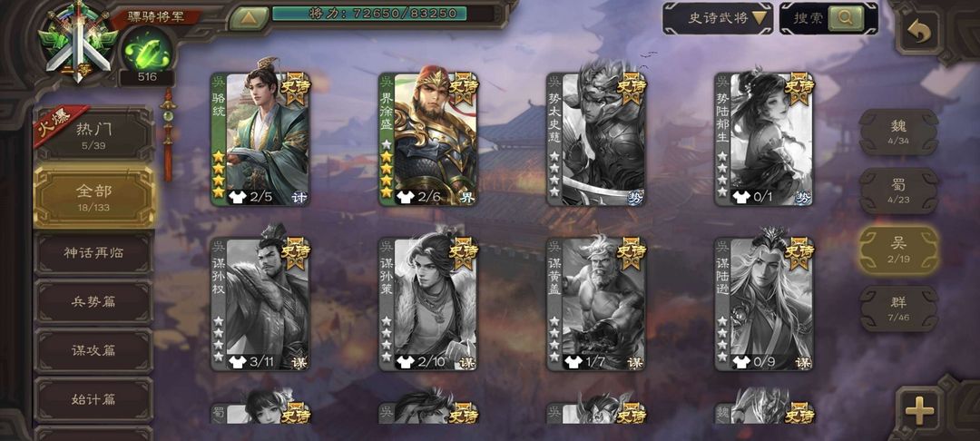This screenshot has width=980, height=441.
Task: Tap the green jade gem icon
Action: pyautogui.click(x=148, y=51)
